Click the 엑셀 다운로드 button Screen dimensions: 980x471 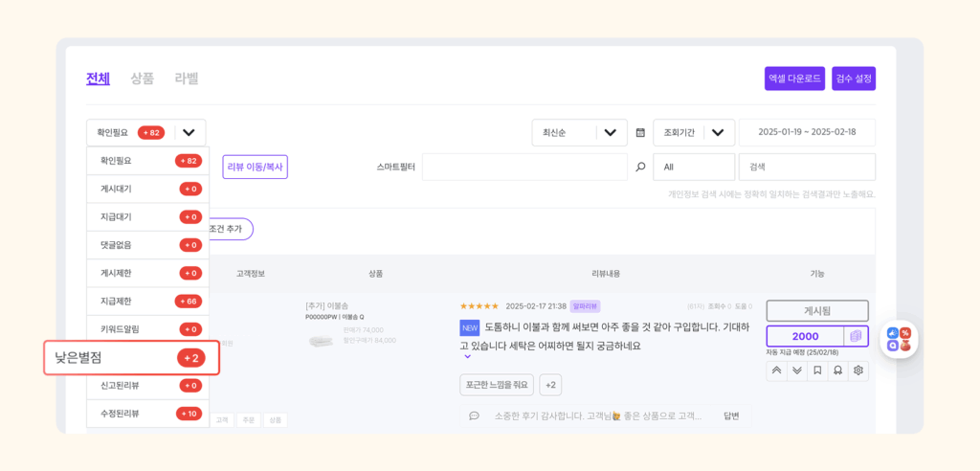coord(794,78)
